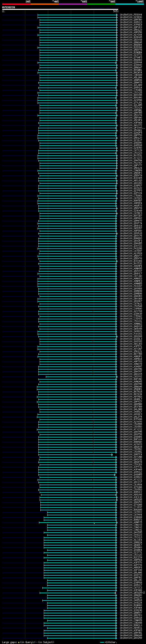This screenshot has height=644, width=146.
Task: Select the UniRef100_Q5QHR1 label
Action: tap(131, 389)
